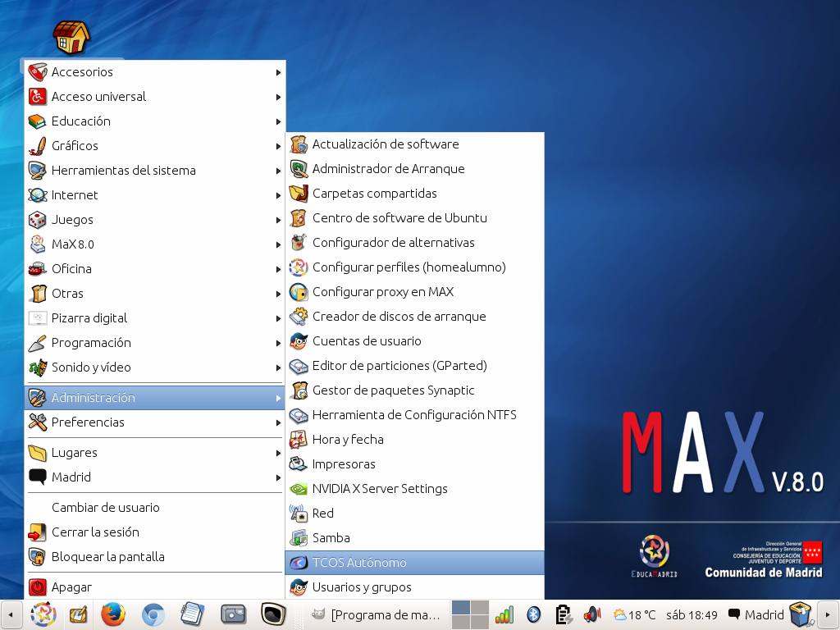Open the MAX main menu launcher icon
This screenshot has height=630, width=840.
tap(42, 614)
